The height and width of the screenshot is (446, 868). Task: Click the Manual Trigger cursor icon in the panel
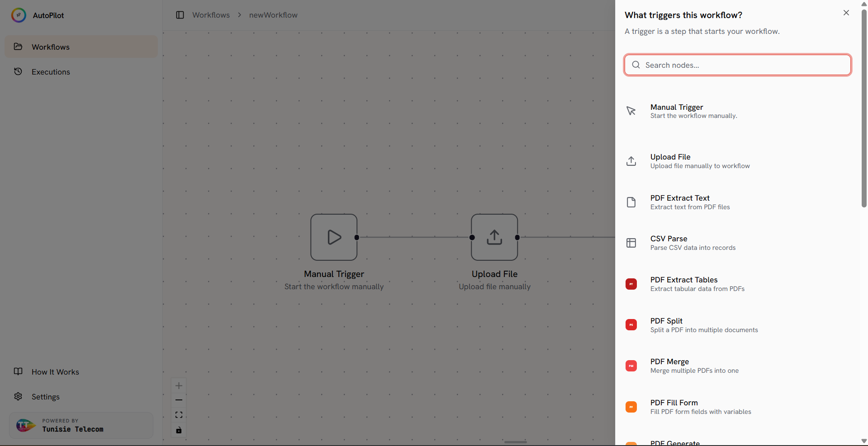point(631,111)
